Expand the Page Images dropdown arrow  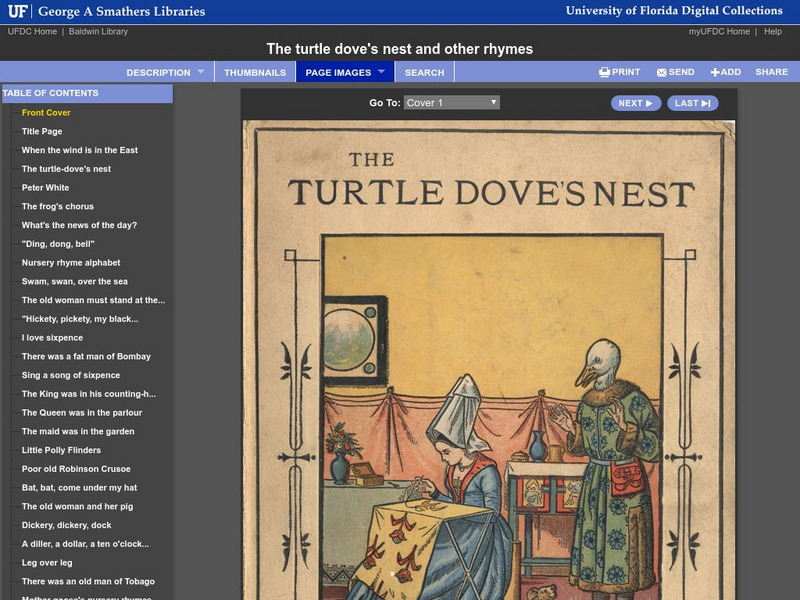coord(381,72)
